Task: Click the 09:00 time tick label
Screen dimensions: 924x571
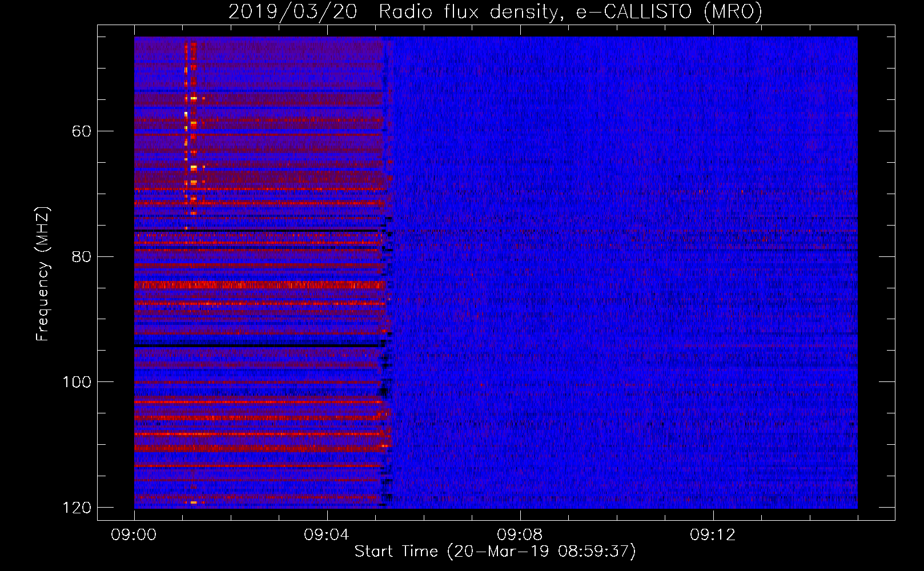Action: point(134,535)
